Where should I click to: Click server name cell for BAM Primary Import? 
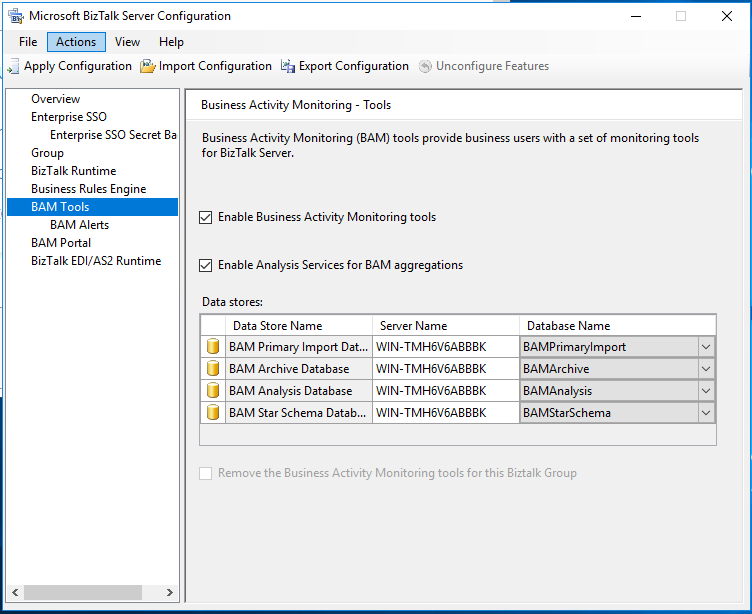(446, 347)
